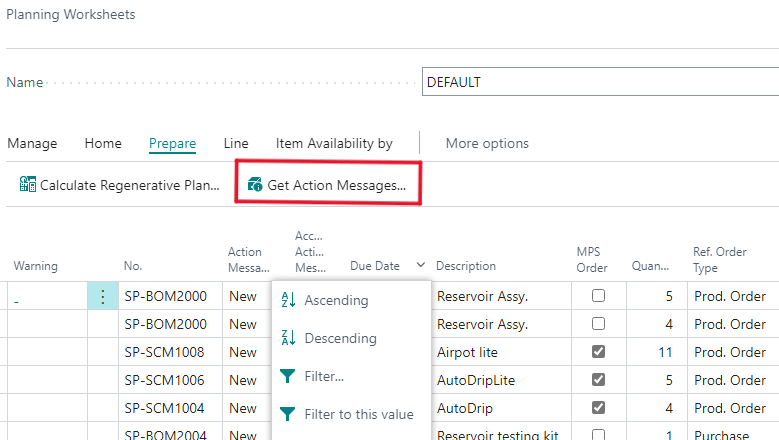Click the Calculate Regenerative Plan icon
This screenshot has height=440, width=779.
coord(28,185)
